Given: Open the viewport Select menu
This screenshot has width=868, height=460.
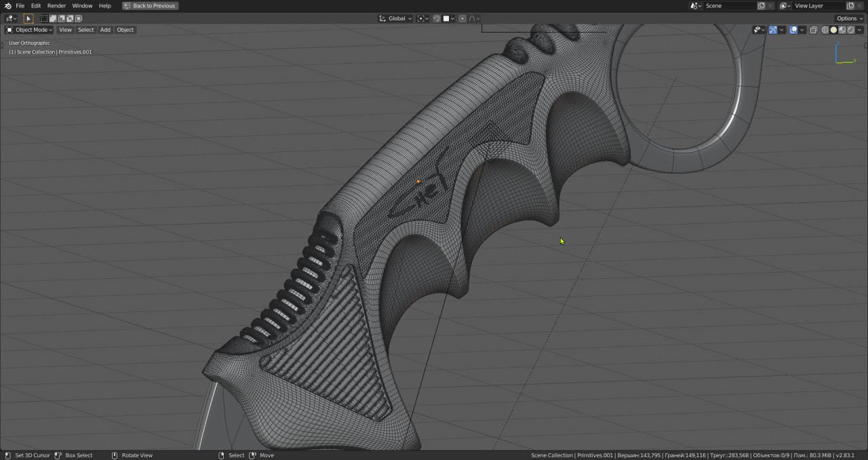Looking at the screenshot, I should 86,30.
